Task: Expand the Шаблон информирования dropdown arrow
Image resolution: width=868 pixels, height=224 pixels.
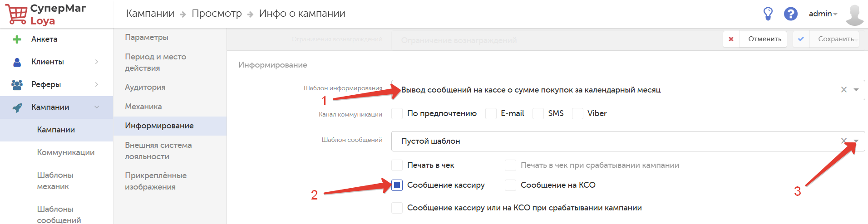Action: 856,90
